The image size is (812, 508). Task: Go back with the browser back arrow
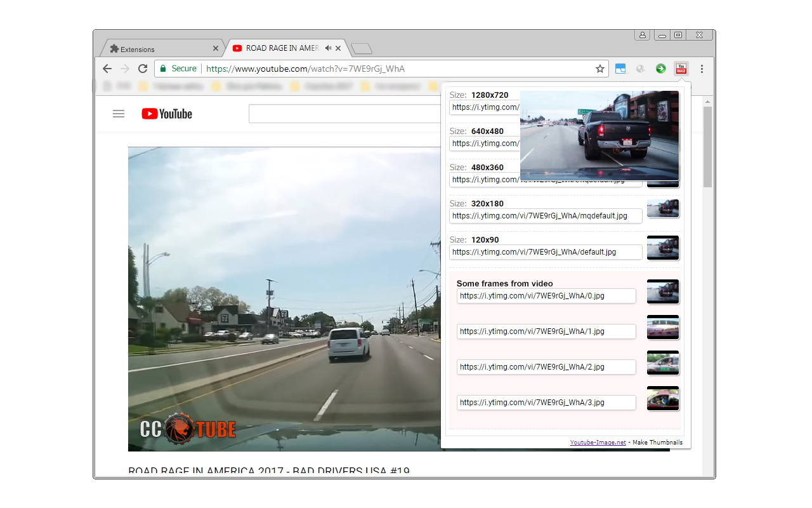tap(107, 69)
